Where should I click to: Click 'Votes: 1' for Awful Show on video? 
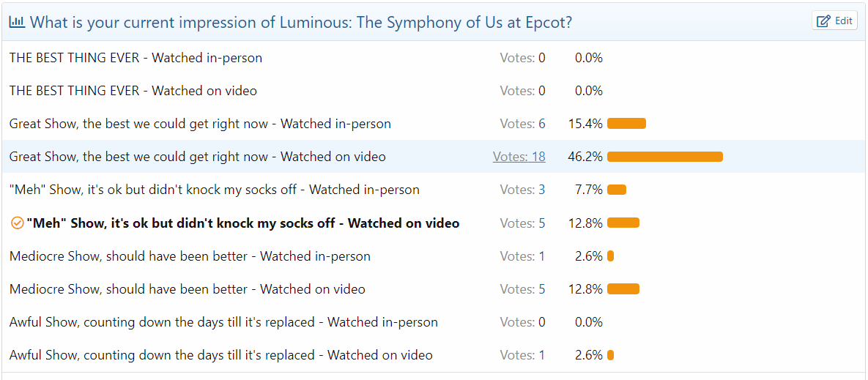click(522, 355)
